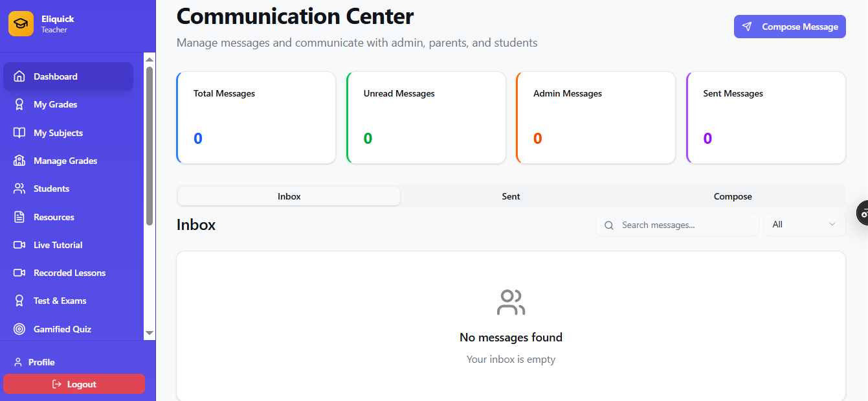The height and width of the screenshot is (401, 868).
Task: Click the 'No messages found' text
Action: 511,338
